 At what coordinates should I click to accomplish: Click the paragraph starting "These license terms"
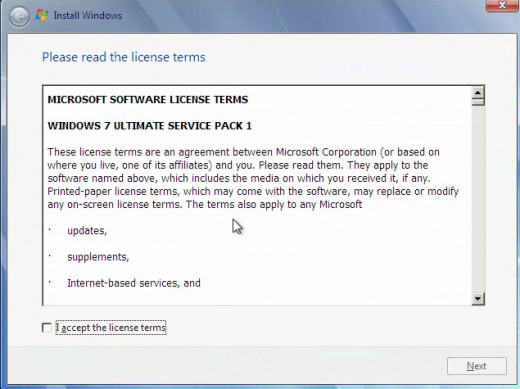253,178
